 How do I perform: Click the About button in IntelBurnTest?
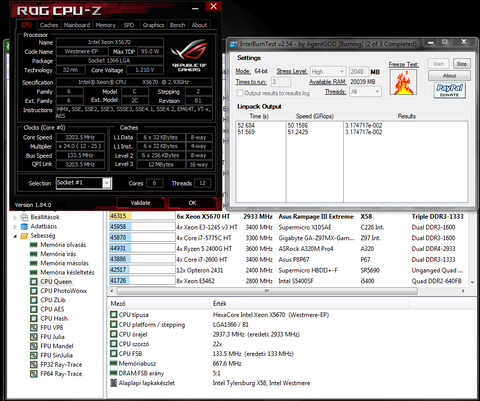tap(449, 76)
